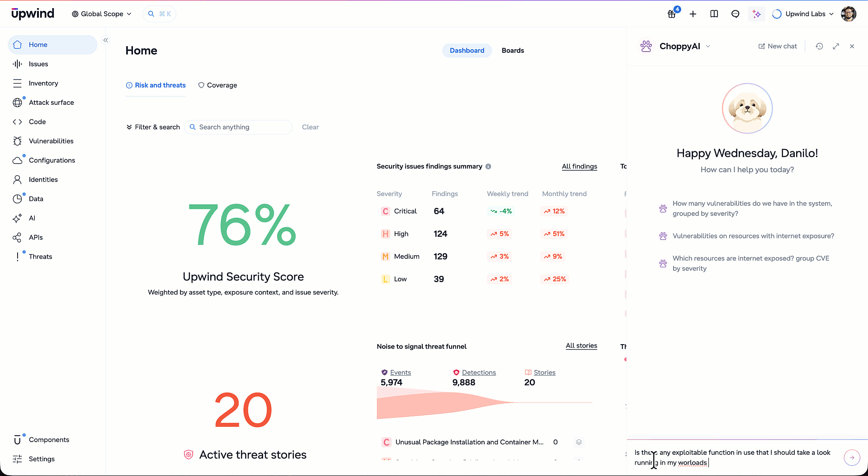Image resolution: width=868 pixels, height=476 pixels.
Task: Expand Upwind Labs organization menu
Action: (803, 14)
